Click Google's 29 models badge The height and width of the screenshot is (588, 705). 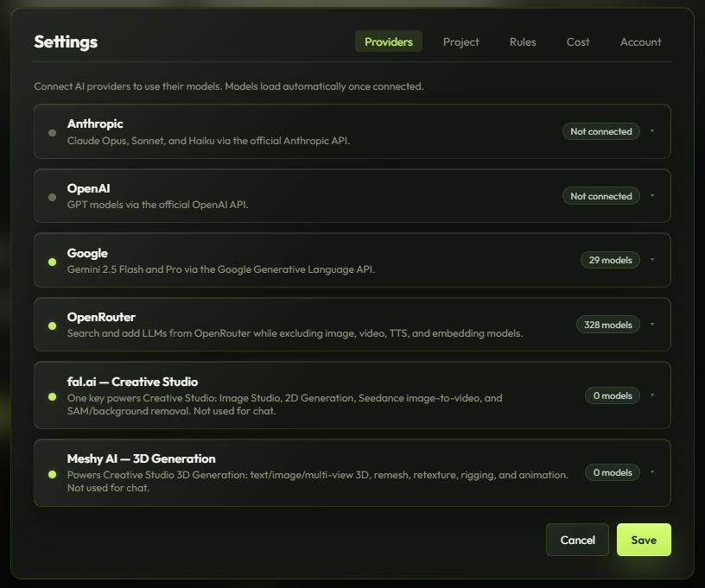pos(610,260)
